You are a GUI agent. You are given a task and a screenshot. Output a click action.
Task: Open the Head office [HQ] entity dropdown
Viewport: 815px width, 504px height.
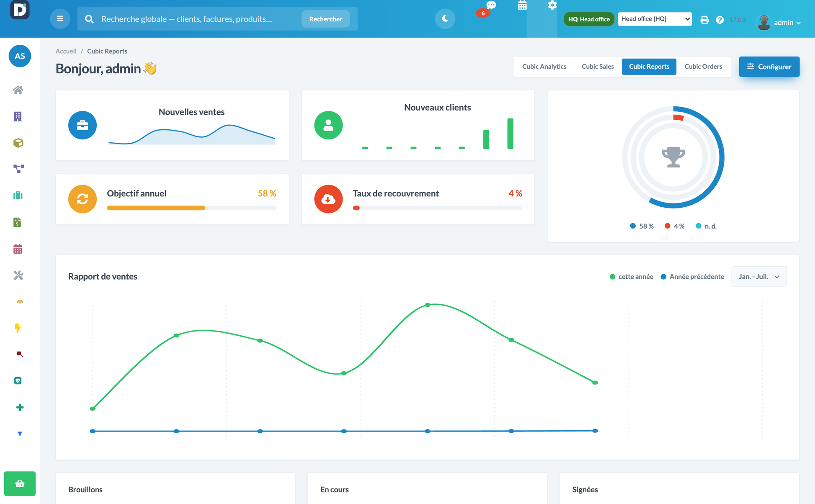(655, 19)
